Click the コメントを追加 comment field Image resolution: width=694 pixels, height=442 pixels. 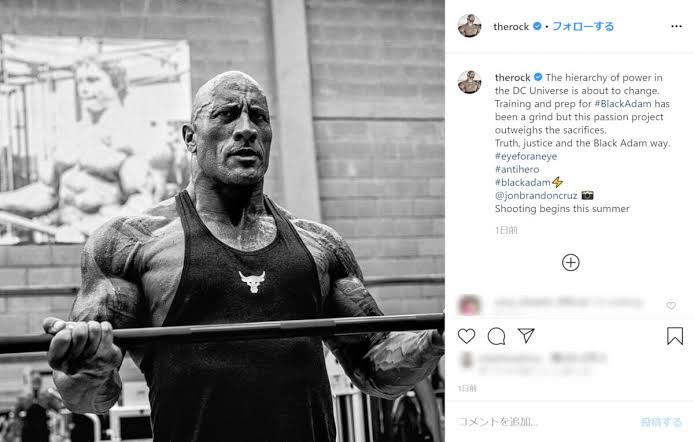click(544, 422)
